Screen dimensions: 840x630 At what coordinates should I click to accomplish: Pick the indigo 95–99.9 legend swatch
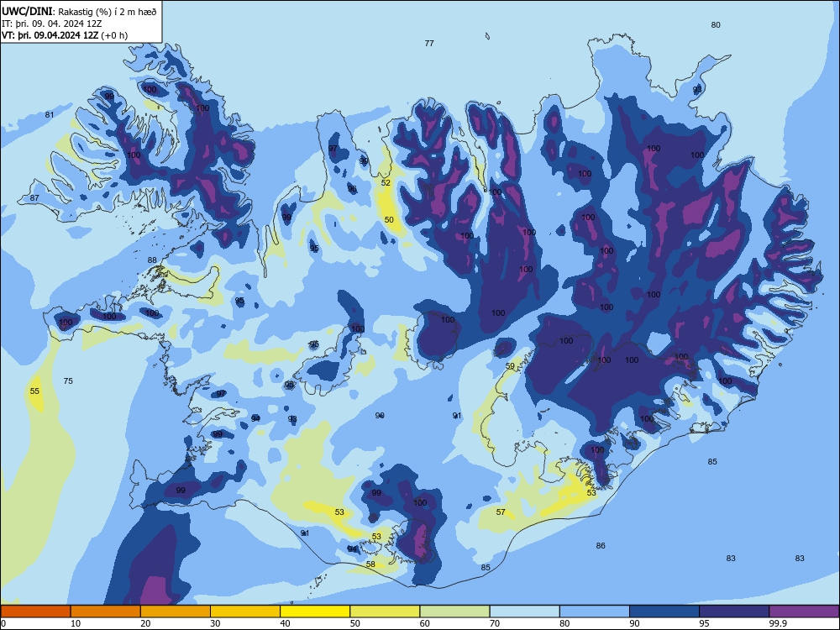734,612
